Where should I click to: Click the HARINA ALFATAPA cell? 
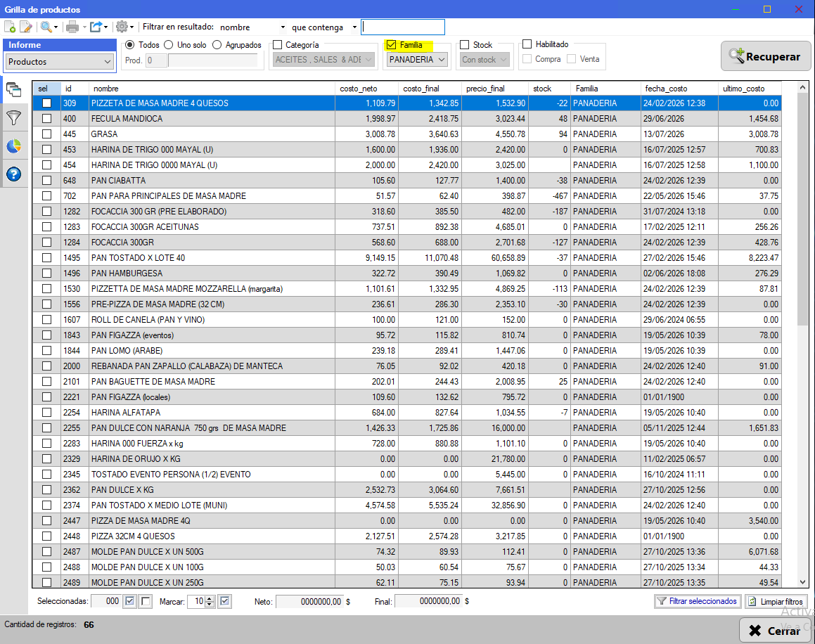(x=212, y=412)
